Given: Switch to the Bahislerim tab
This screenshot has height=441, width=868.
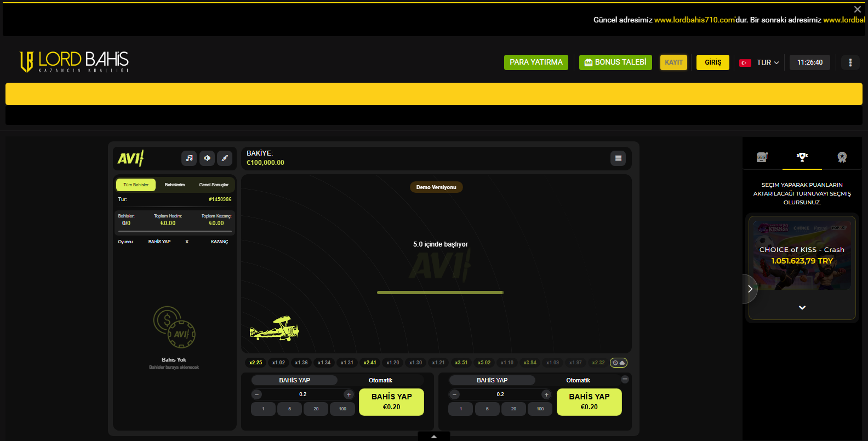Looking at the screenshot, I should pos(175,185).
